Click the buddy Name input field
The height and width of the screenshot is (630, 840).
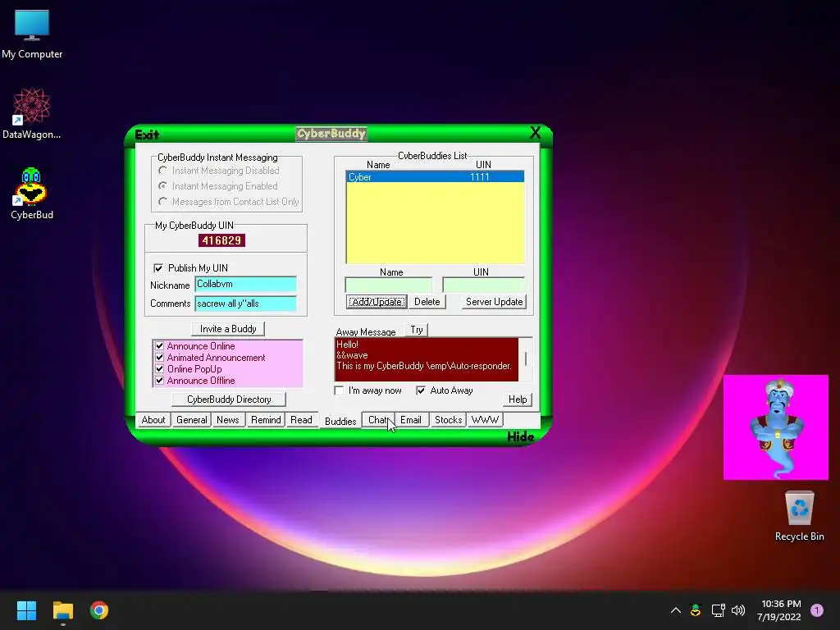(x=388, y=285)
